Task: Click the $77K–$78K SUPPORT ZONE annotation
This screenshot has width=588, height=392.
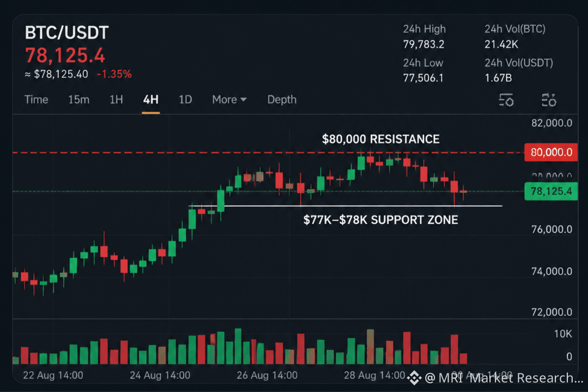Action: pyautogui.click(x=381, y=220)
